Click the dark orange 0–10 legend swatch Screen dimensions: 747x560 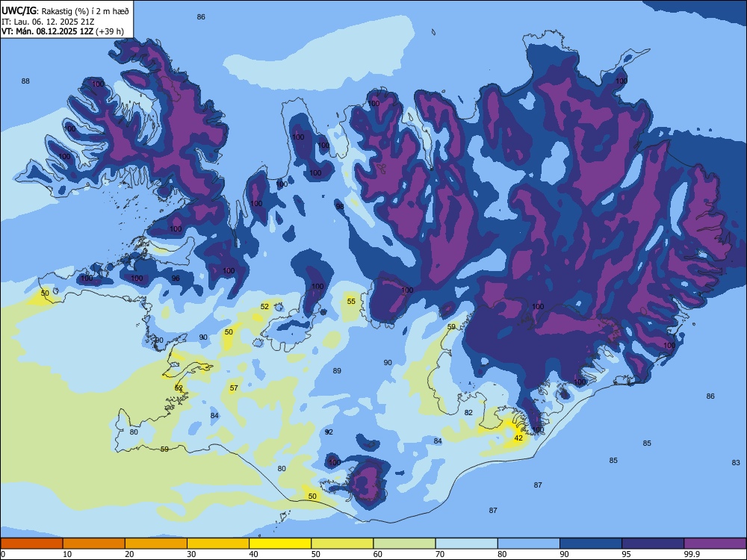coord(31,544)
